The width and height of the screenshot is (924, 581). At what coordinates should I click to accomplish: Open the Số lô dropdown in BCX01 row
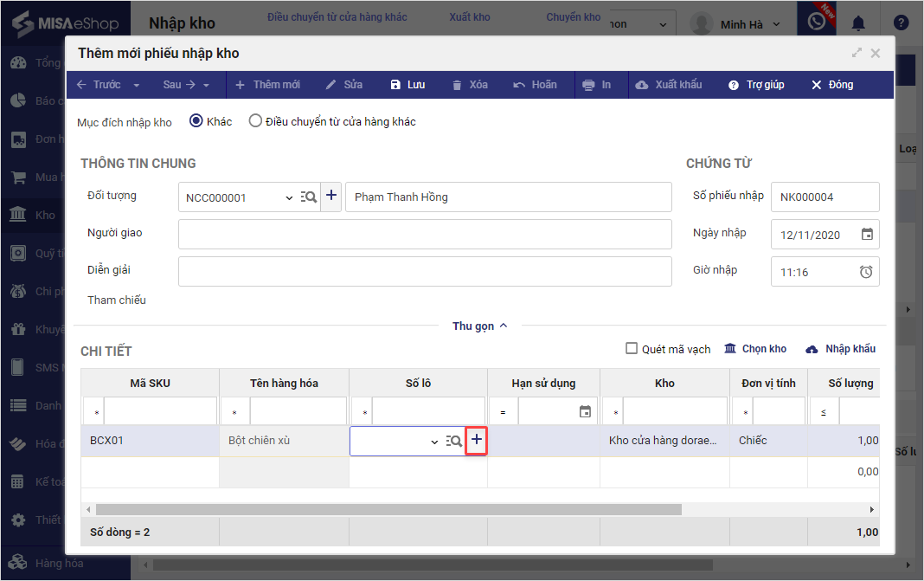pyautogui.click(x=434, y=442)
